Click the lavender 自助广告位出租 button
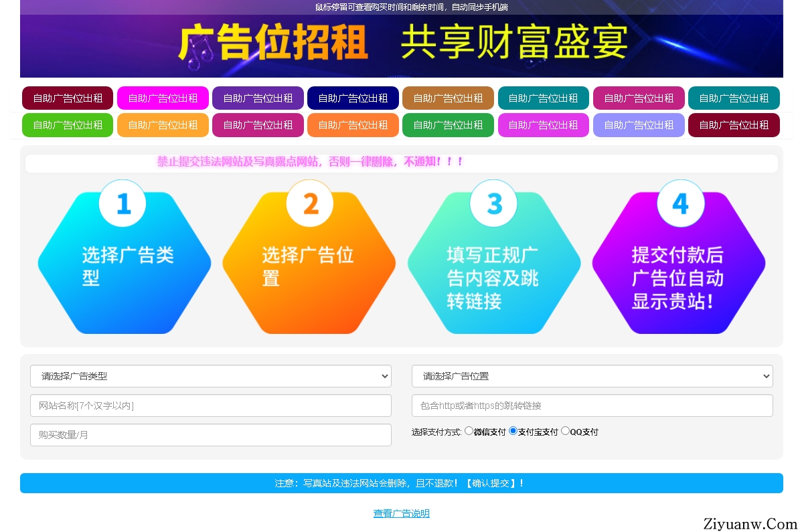Viewport: 800px width, 532px height. (x=639, y=125)
